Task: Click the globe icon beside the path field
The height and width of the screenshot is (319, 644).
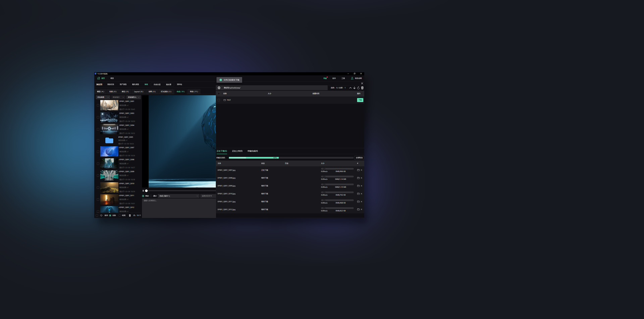Action: (219, 88)
